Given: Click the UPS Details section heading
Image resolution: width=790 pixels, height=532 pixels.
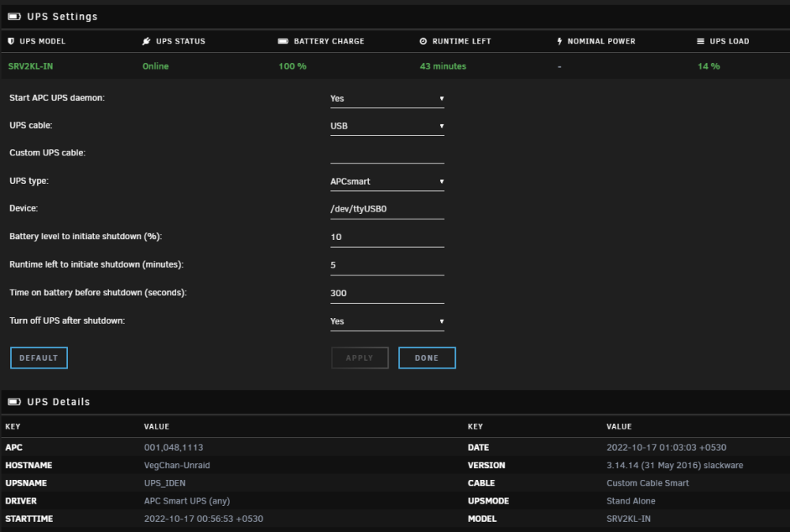Looking at the screenshot, I should (x=58, y=402).
